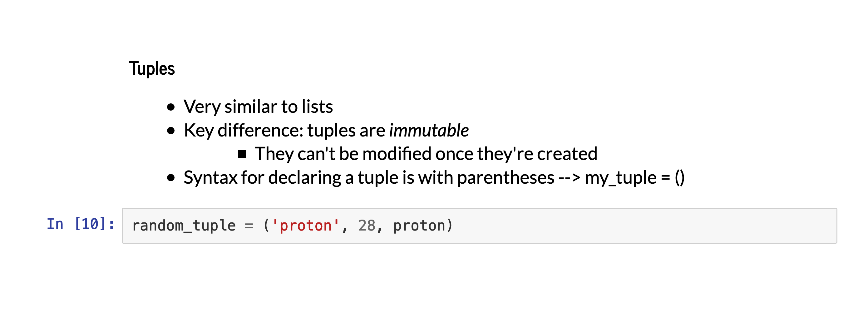Click the round bullet before 'Very similar'
868x323 pixels.
pyautogui.click(x=171, y=107)
